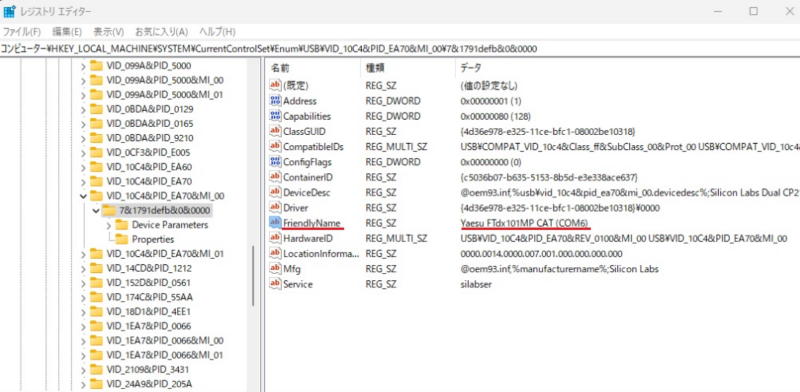This screenshot has width=800, height=392.
Task: Select the Address DWORD value icon
Action: point(276,101)
